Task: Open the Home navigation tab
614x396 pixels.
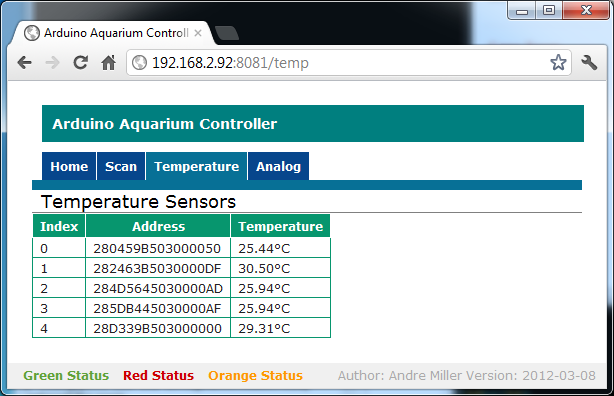Action: pos(69,166)
